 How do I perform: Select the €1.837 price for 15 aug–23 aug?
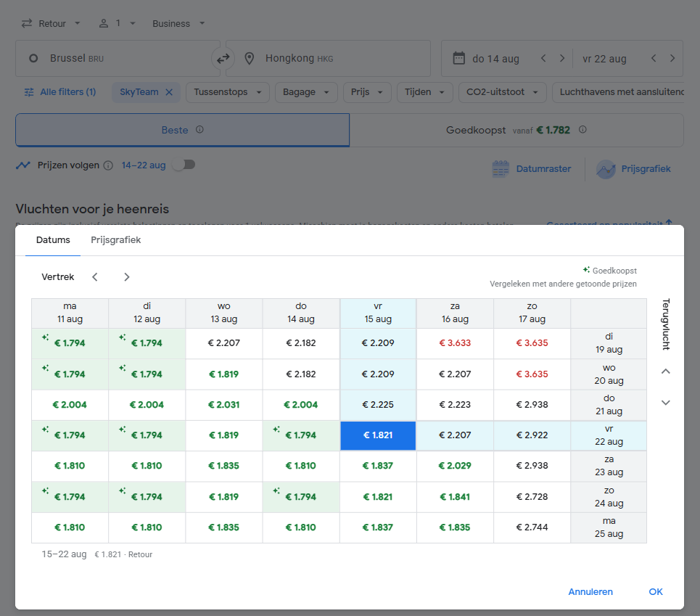(378, 466)
